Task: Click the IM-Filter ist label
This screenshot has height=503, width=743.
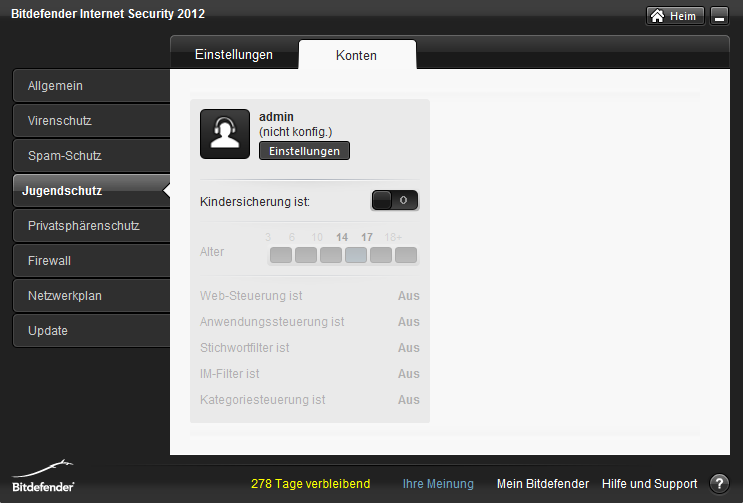Action: pyautogui.click(x=229, y=374)
